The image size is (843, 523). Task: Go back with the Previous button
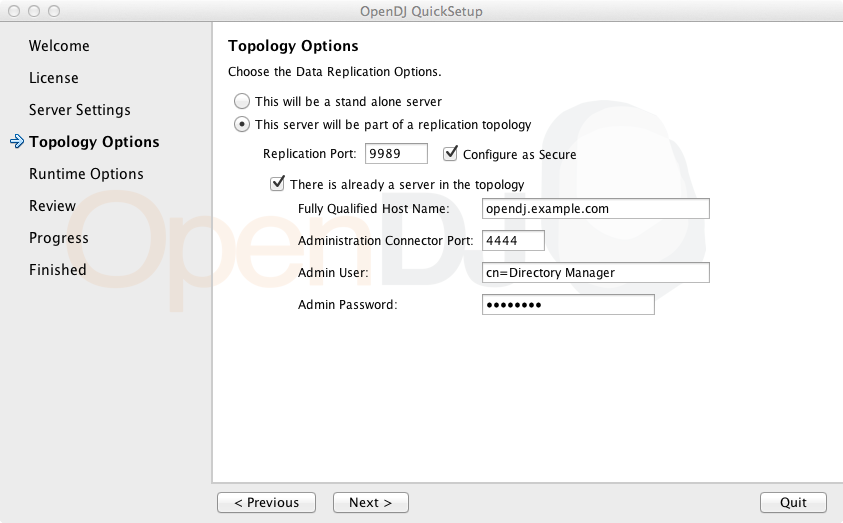click(x=267, y=503)
